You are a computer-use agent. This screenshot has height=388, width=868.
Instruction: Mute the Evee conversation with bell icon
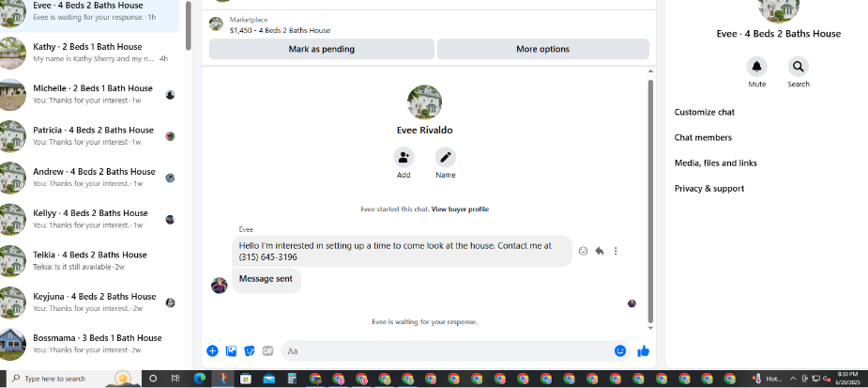pos(756,67)
